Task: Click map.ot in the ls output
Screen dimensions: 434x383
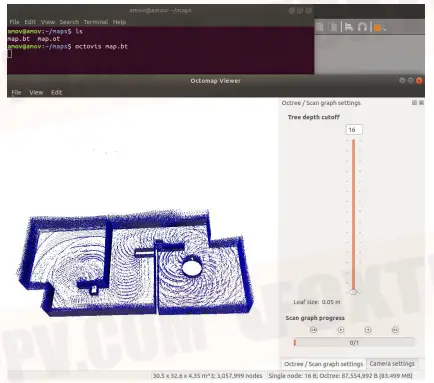Action: pos(49,39)
